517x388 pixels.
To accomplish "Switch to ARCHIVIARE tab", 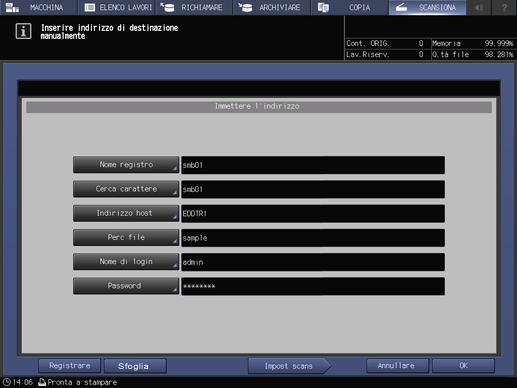I will click(x=272, y=7).
